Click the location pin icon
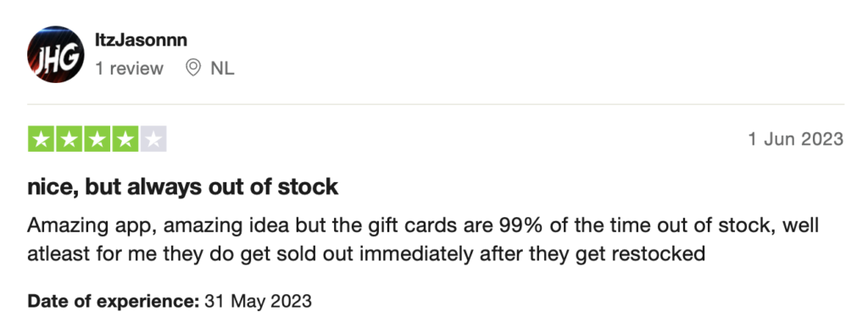The width and height of the screenshot is (868, 328). [192, 68]
